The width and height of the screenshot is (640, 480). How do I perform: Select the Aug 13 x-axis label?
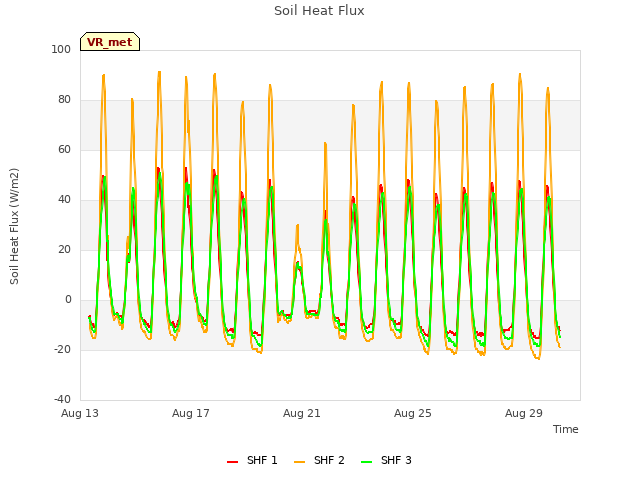pos(80,413)
